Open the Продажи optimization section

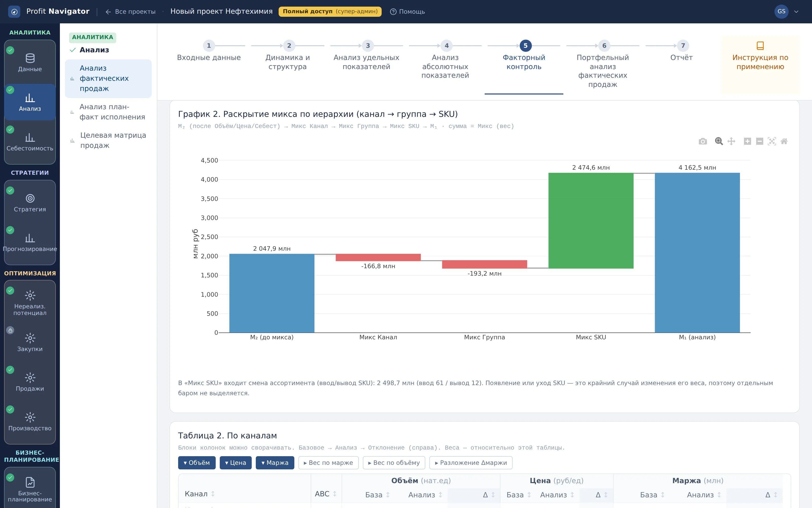coord(30,382)
